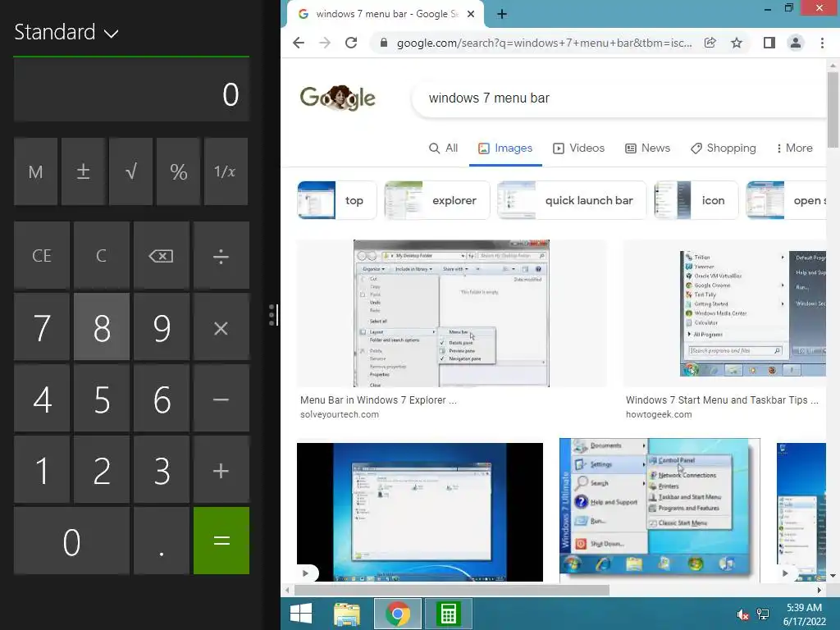Screen dimensions: 840x630
Task: Clear entry with CE in Calculator
Action: [42, 256]
